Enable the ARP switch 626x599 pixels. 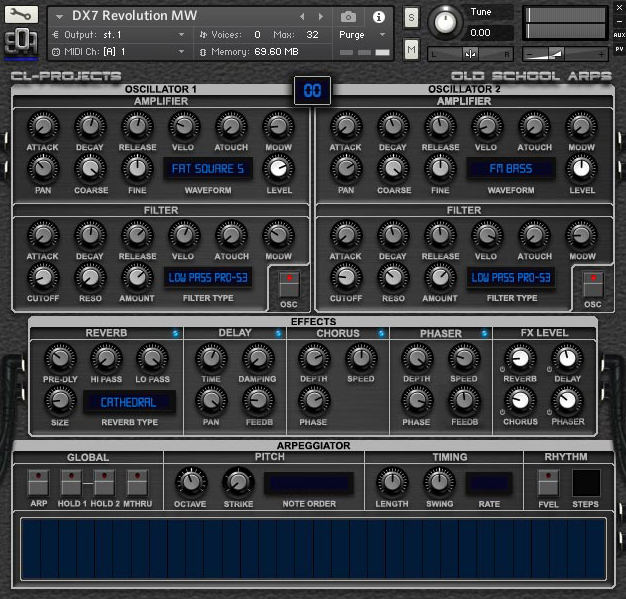(38, 482)
